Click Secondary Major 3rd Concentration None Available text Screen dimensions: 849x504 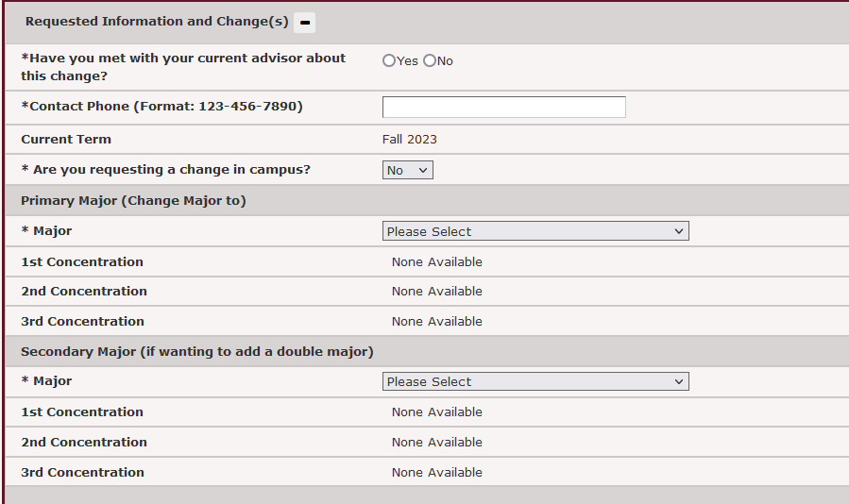[436, 472]
